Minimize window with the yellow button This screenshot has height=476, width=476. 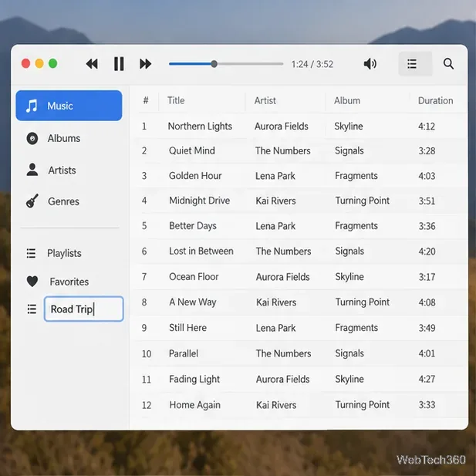[39, 63]
